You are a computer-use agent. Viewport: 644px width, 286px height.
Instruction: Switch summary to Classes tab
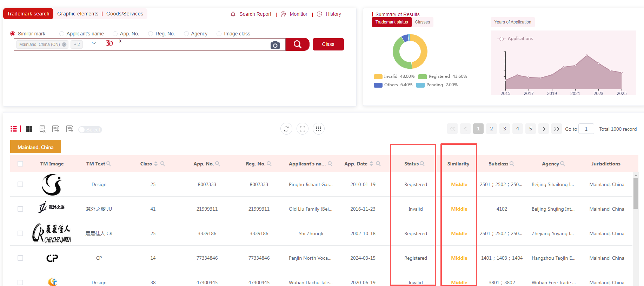click(422, 22)
